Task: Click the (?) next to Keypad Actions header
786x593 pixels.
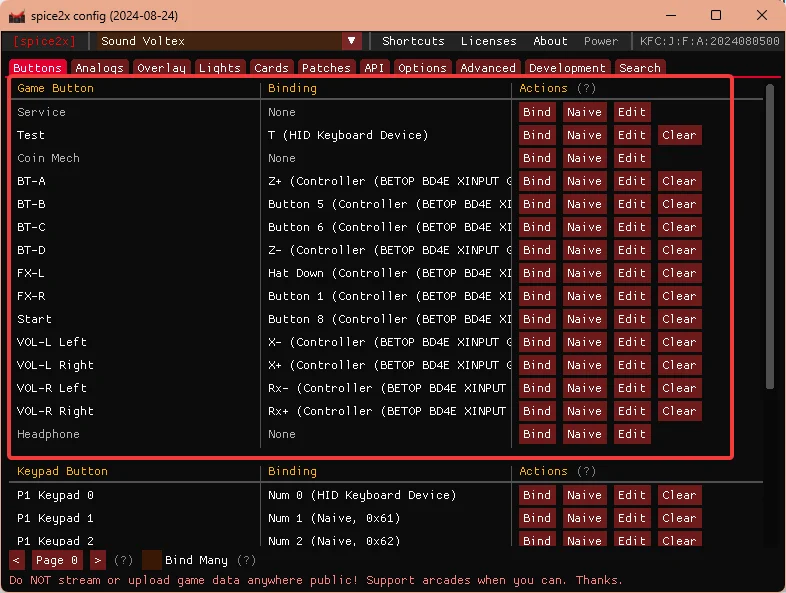Action: point(586,471)
